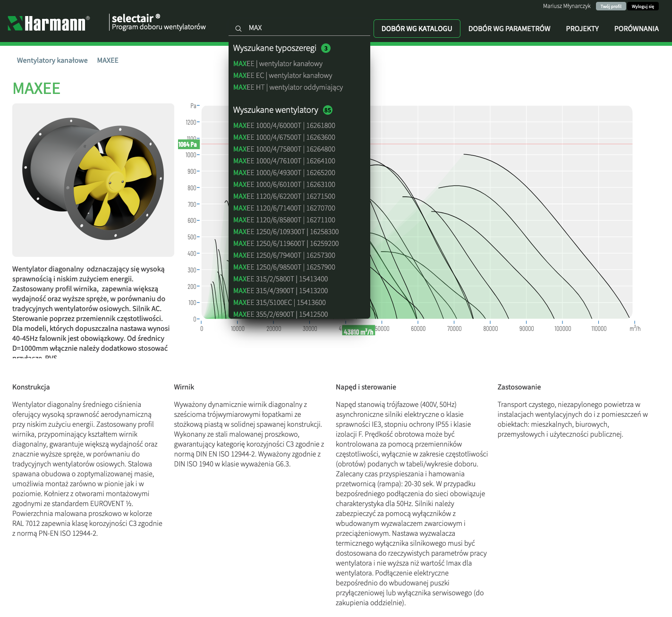Click the Wyszukane wentylatory count badge 85
Viewport: 672px width, 617px height.
coord(328,110)
